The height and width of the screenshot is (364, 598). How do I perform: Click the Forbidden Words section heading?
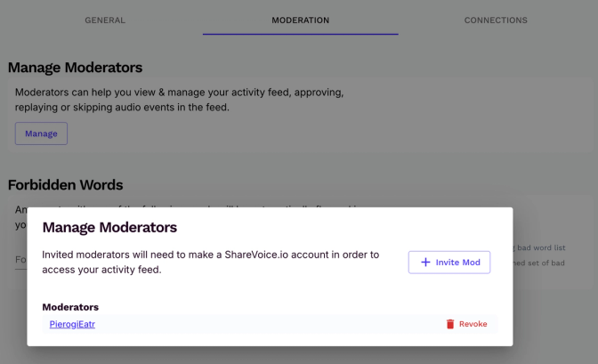pos(65,185)
